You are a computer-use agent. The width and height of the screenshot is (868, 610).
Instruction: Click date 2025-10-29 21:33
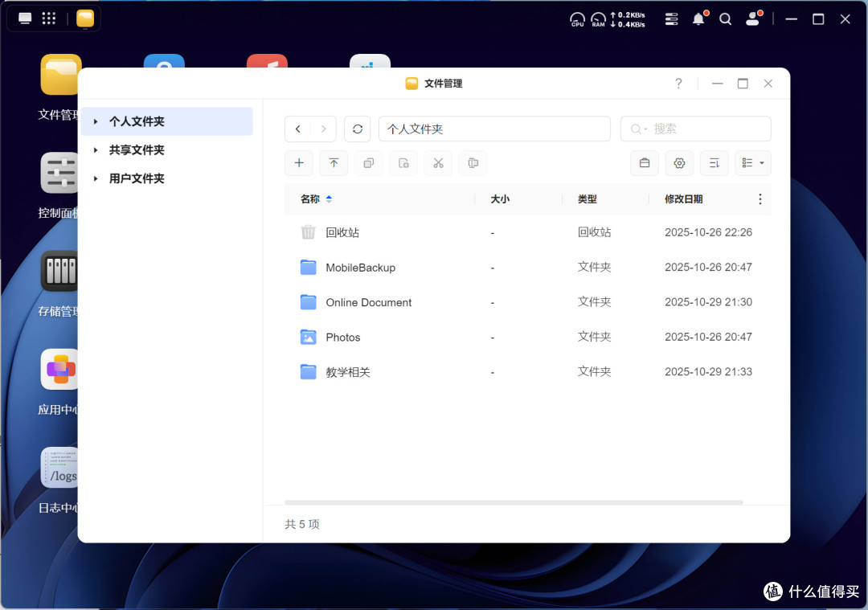click(708, 371)
